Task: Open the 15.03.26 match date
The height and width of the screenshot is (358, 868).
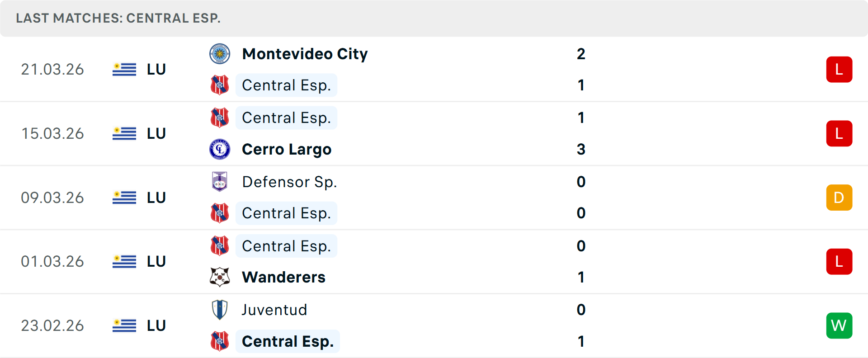Action: click(52, 133)
